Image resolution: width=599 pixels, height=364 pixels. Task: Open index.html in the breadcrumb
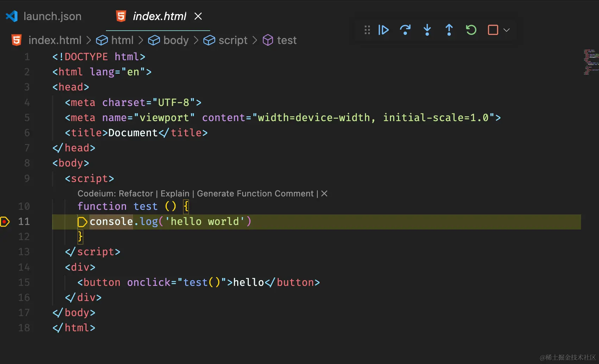(x=55, y=40)
